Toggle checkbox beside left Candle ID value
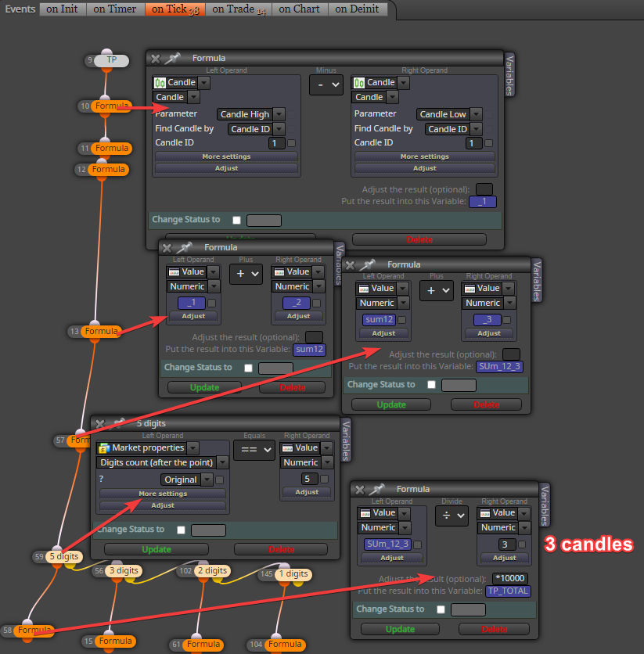Screen dimensions: 644x654 pyautogui.click(x=292, y=143)
